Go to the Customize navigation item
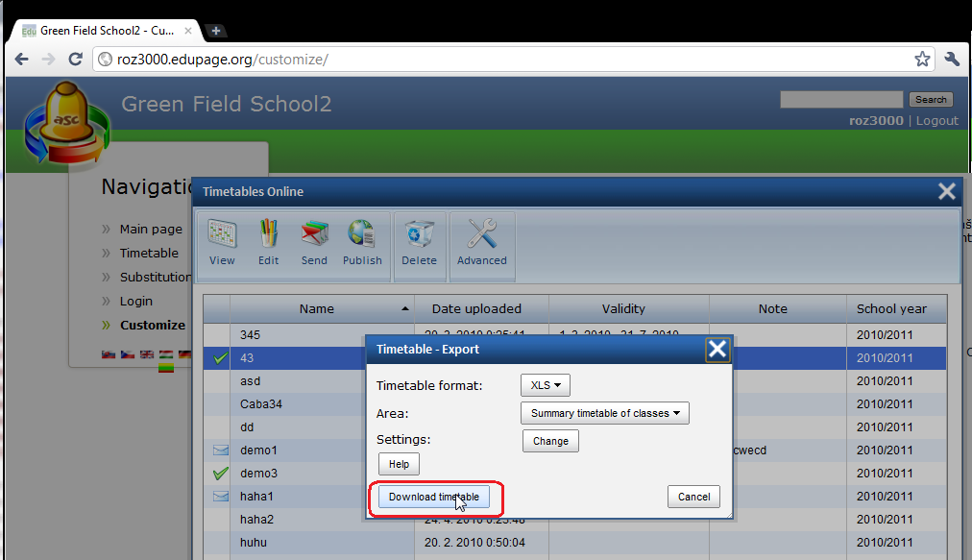Viewport: 972px width, 560px height. coord(152,325)
